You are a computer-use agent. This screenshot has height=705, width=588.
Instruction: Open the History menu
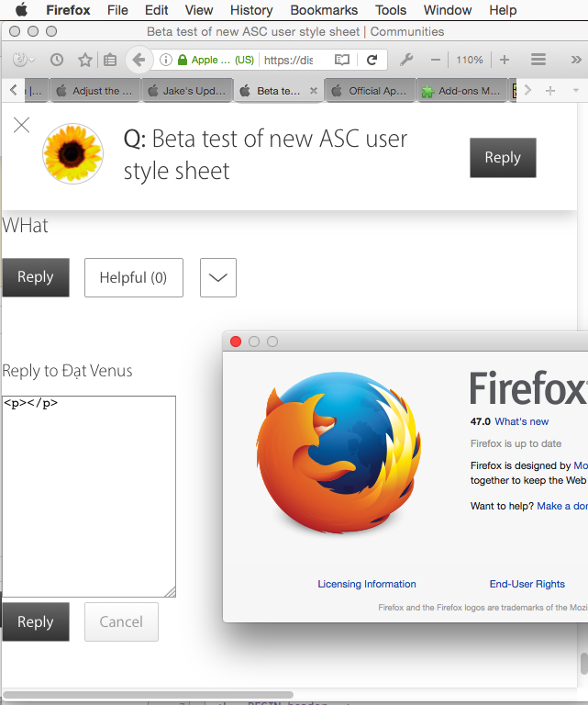251,10
